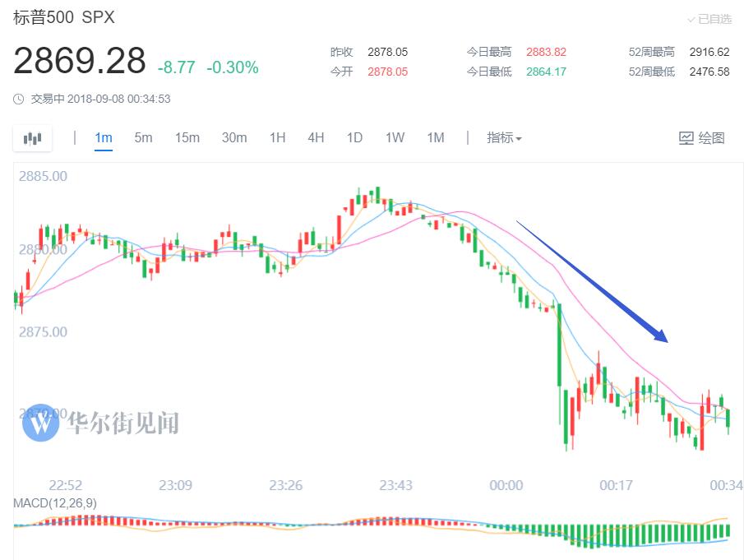744x560 pixels.
Task: Click the 绘图 drawing tool icon
Action: [x=686, y=138]
